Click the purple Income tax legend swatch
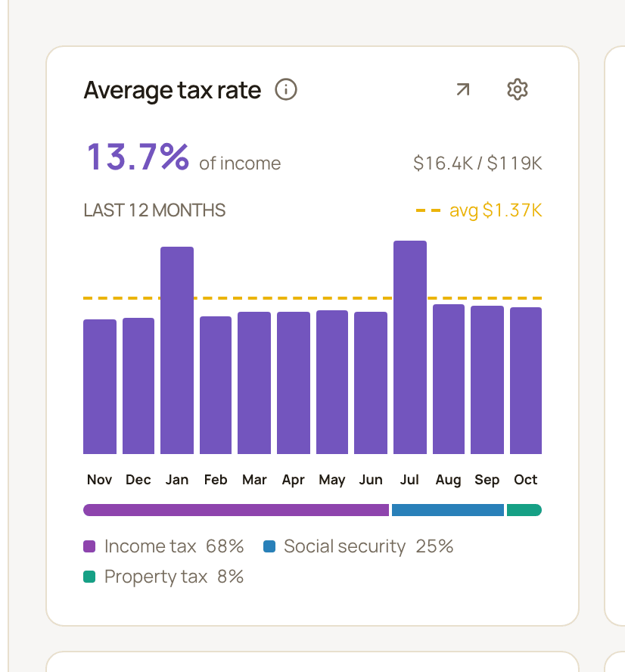The image size is (625, 672). tap(89, 546)
